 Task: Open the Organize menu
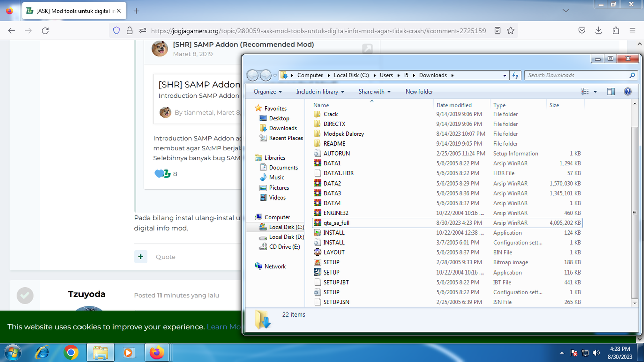click(x=268, y=92)
